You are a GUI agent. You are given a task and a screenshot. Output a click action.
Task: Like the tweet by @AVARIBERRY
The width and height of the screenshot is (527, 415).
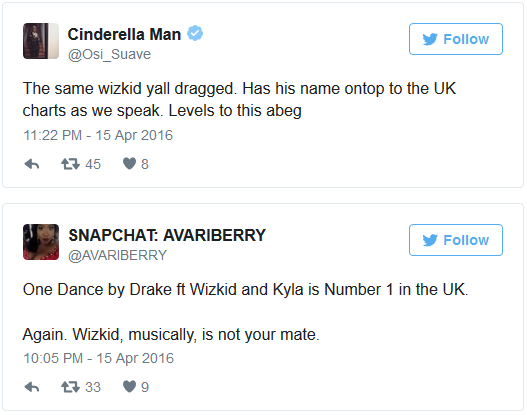coord(129,387)
